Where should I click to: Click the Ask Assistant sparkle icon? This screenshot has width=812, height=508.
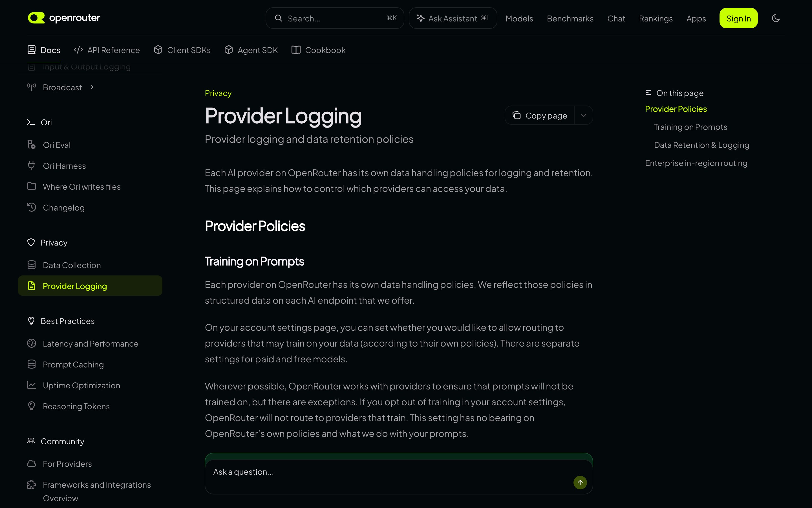(420, 18)
